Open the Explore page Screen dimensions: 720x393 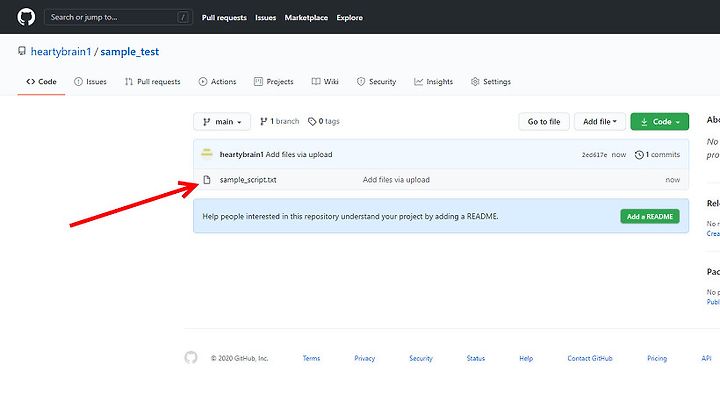click(x=349, y=17)
